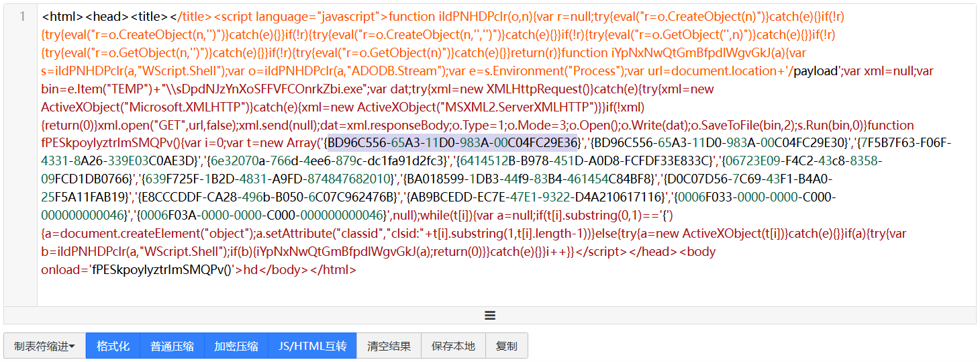Image resolution: width=980 pixels, height=362 pixels.
Task: Click the editor resize handle bars icon
Action: tap(490, 315)
